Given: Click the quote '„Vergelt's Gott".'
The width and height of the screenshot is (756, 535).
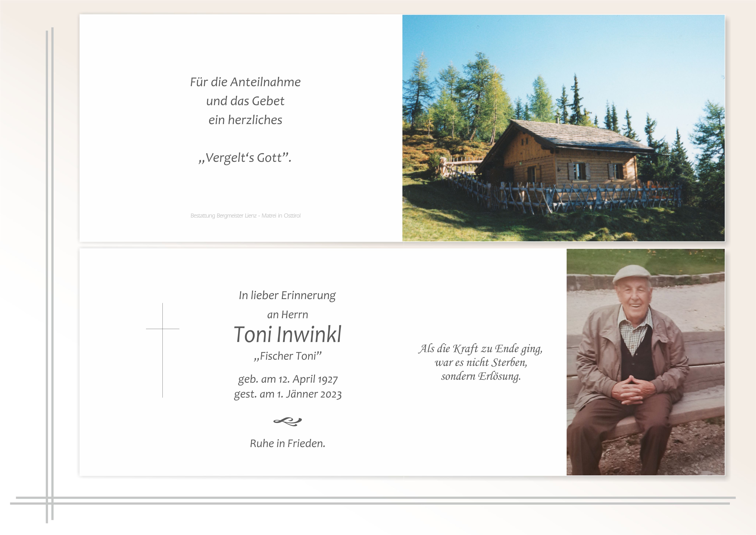Looking at the screenshot, I should click(x=245, y=158).
